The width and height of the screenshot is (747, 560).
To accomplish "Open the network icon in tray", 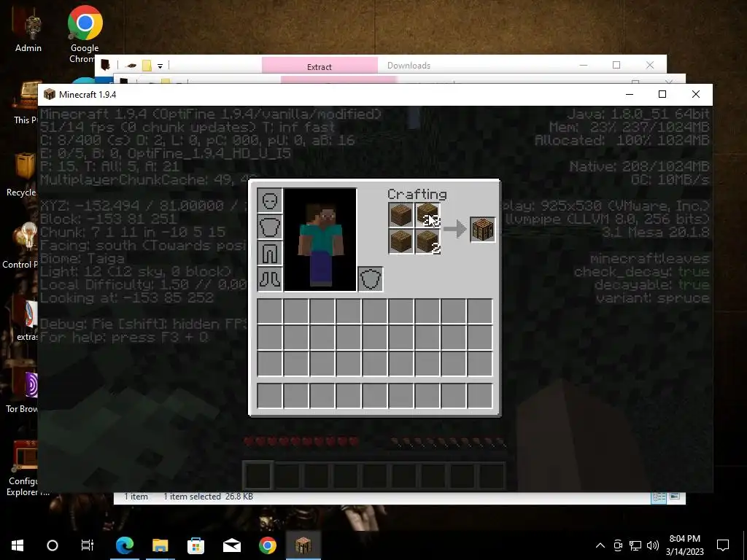I will (635, 545).
